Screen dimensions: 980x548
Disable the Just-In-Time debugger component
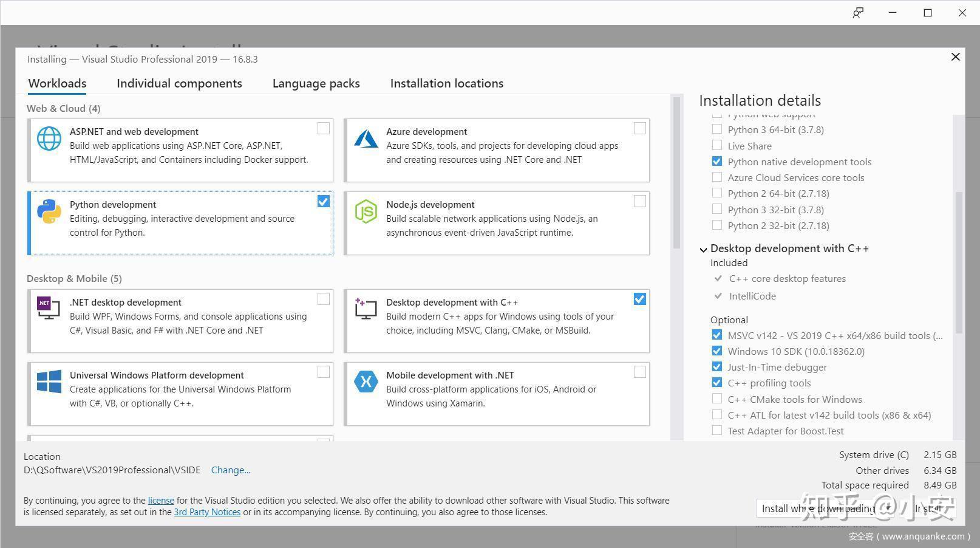tap(717, 367)
